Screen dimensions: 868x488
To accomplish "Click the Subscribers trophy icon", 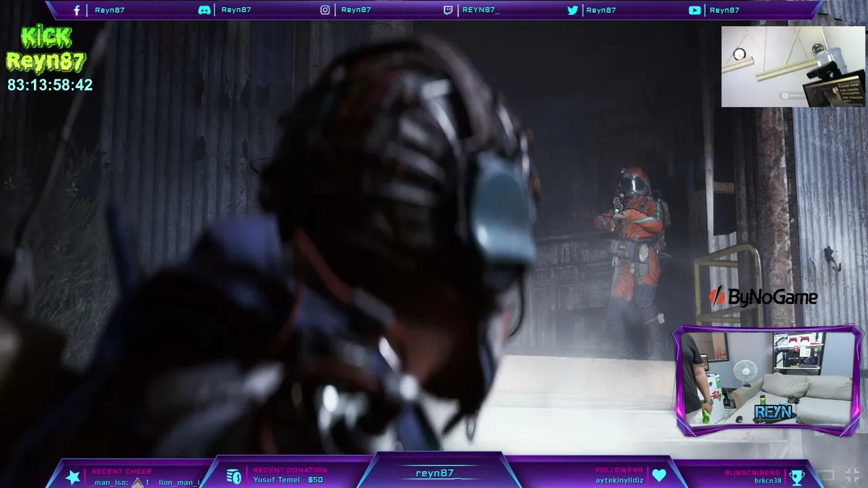I will pos(797,476).
